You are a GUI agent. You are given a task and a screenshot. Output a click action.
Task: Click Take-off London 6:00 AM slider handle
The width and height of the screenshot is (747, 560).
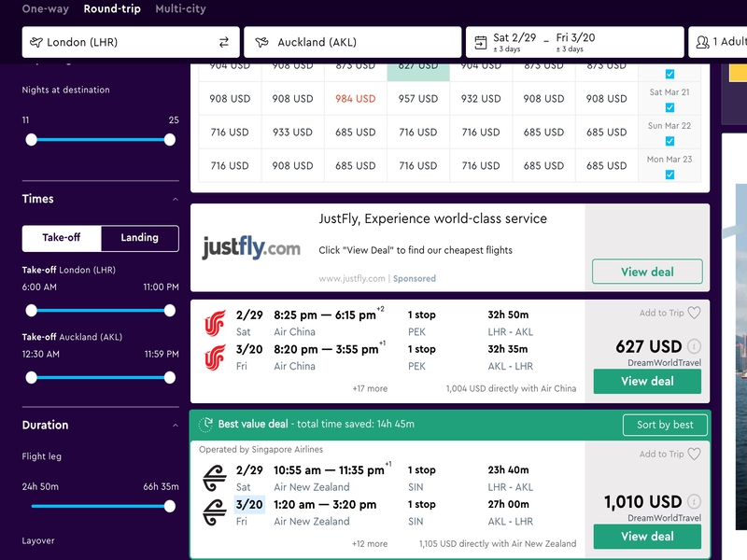(x=32, y=311)
